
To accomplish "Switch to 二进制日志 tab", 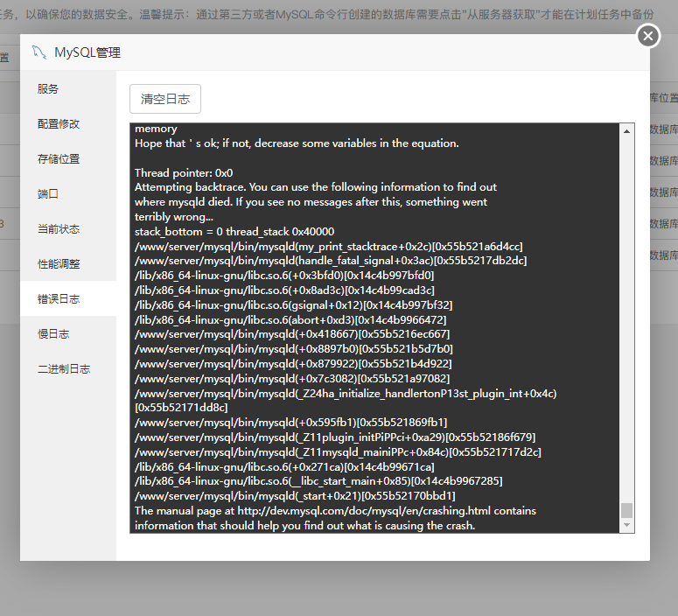I will coord(68,369).
